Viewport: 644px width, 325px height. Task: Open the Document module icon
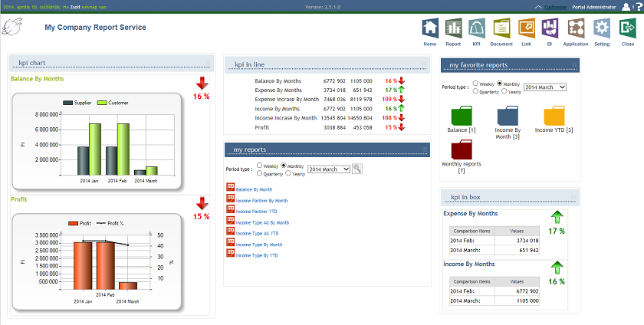pos(501,28)
